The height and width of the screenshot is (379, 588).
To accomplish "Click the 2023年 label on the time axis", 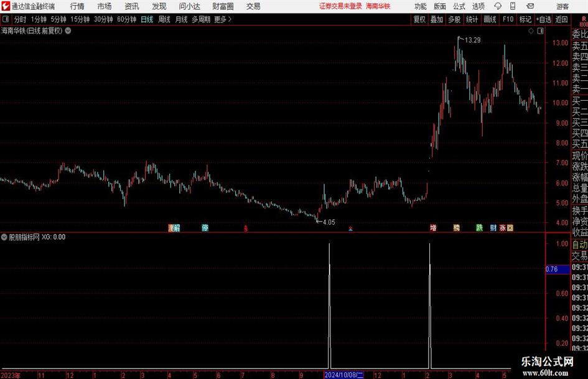I will (11, 375).
